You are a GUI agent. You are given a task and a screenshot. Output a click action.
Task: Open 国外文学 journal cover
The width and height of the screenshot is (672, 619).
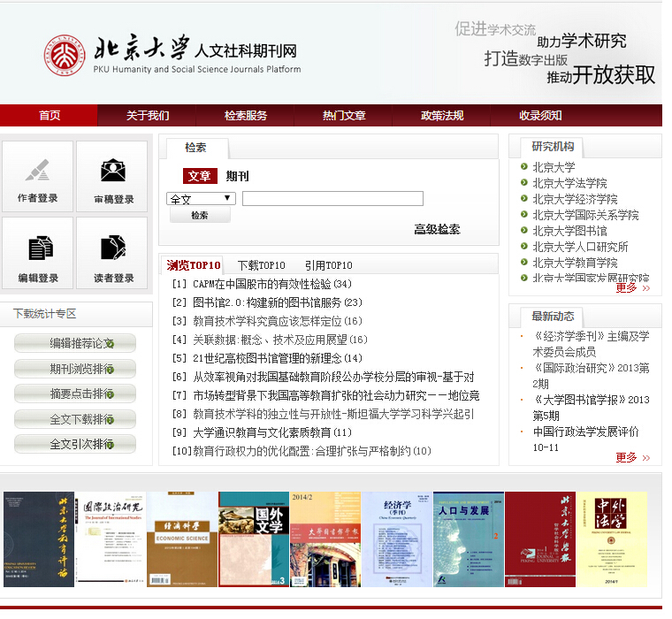pyautogui.click(x=254, y=539)
